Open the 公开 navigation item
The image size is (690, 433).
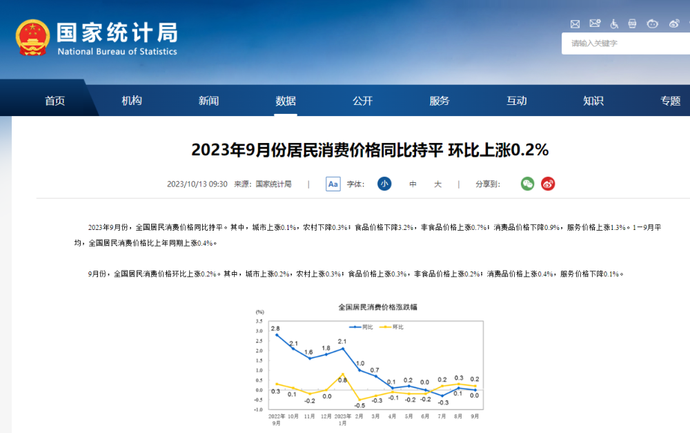(363, 101)
